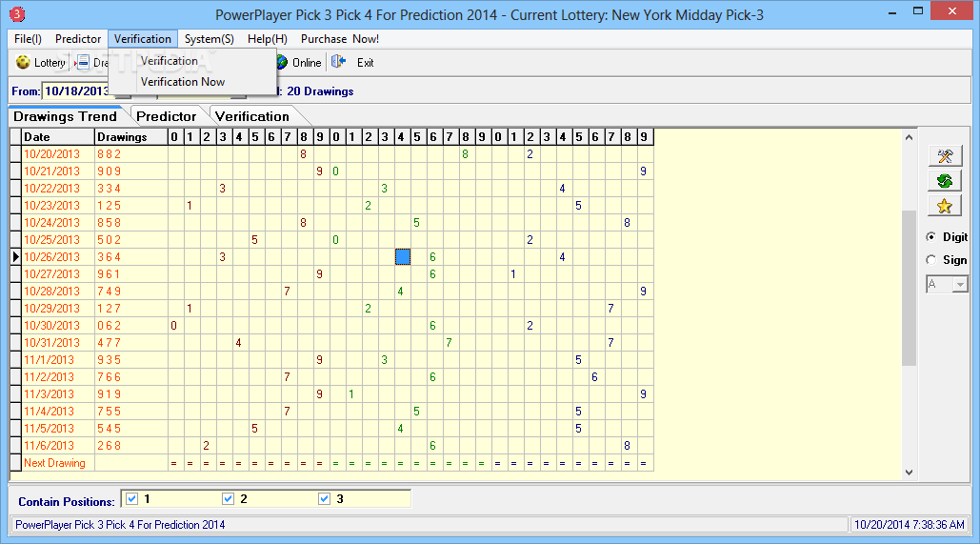Click the Next Drawing row label
This screenshot has height=544, width=980.
54,463
